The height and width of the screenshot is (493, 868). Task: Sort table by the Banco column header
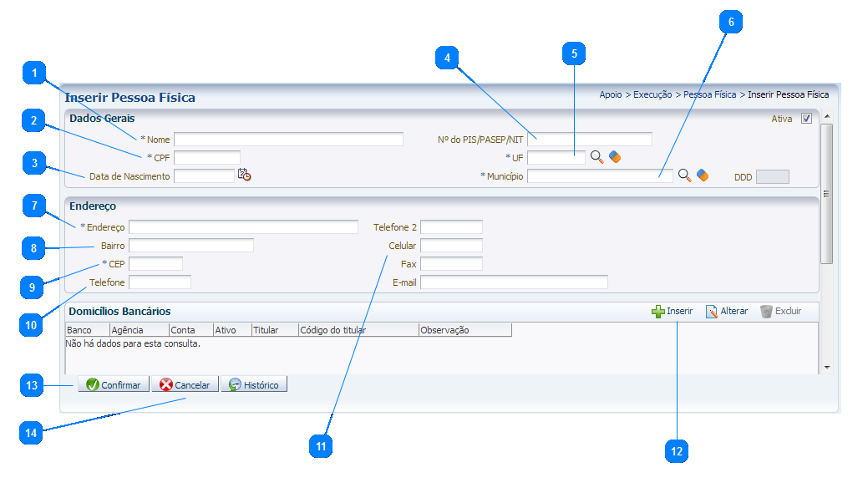pos(79,330)
